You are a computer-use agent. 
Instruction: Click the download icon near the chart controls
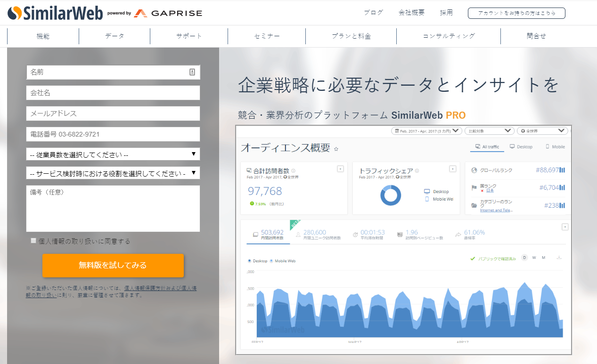click(559, 258)
